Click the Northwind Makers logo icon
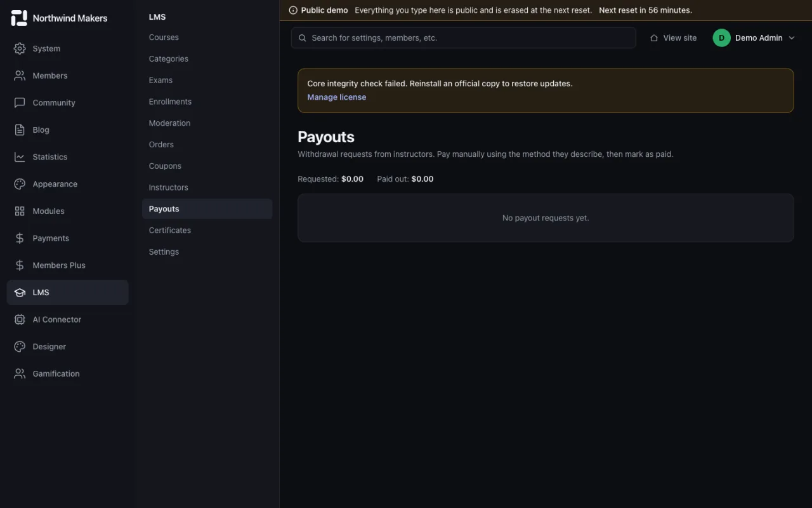 tap(19, 18)
